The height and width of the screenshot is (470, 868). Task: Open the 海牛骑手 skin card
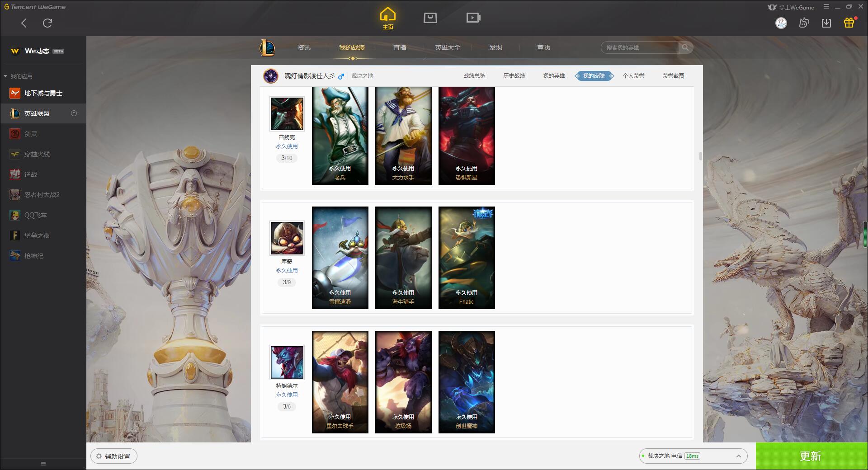(403, 258)
